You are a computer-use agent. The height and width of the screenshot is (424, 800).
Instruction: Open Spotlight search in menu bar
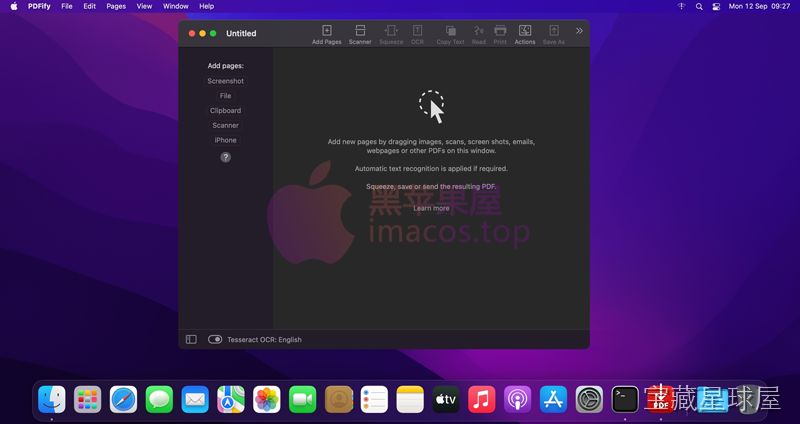pos(699,6)
